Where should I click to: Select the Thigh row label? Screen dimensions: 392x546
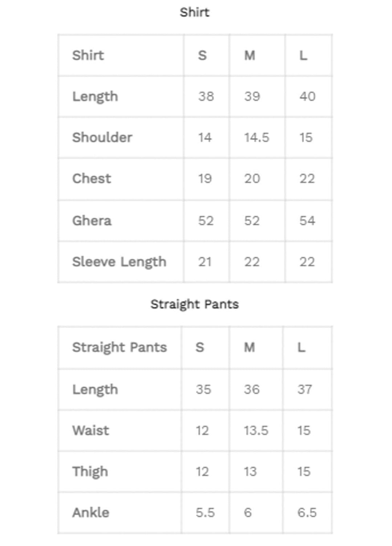90,472
